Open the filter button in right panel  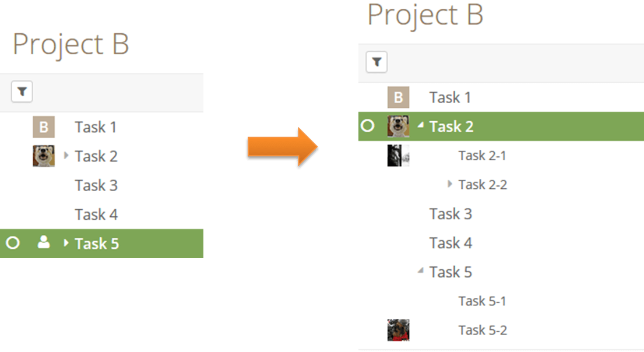coord(376,62)
